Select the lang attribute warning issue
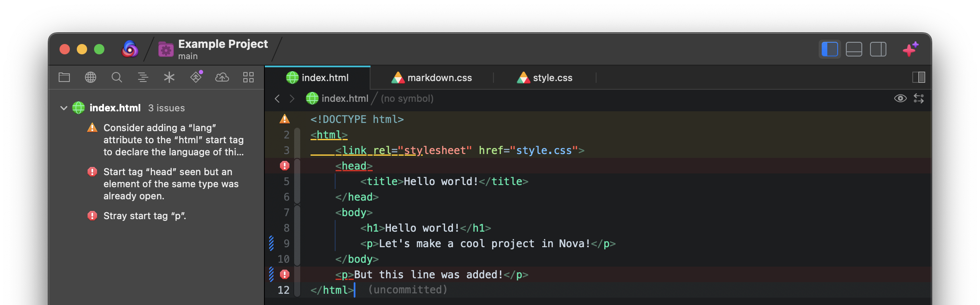Image resolution: width=980 pixels, height=305 pixels. (x=166, y=140)
